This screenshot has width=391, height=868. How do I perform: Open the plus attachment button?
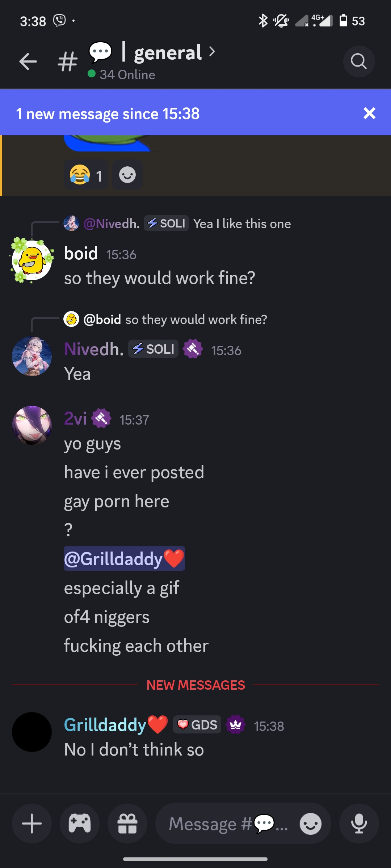32,824
